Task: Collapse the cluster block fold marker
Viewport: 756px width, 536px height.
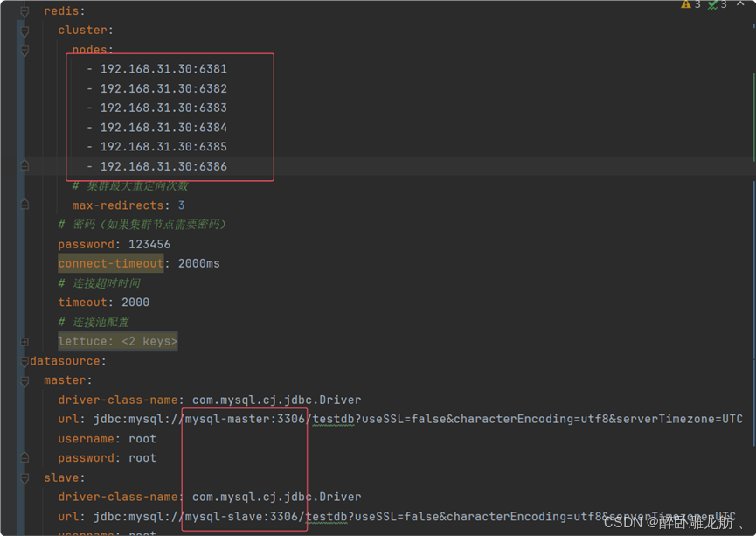Action: point(24,31)
